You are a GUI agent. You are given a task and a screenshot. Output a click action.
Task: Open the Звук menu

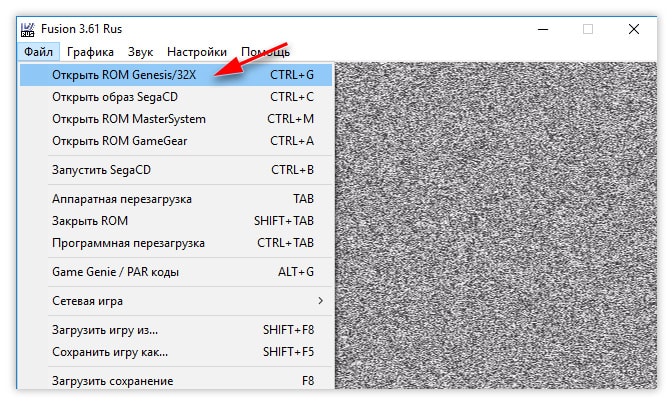click(140, 52)
